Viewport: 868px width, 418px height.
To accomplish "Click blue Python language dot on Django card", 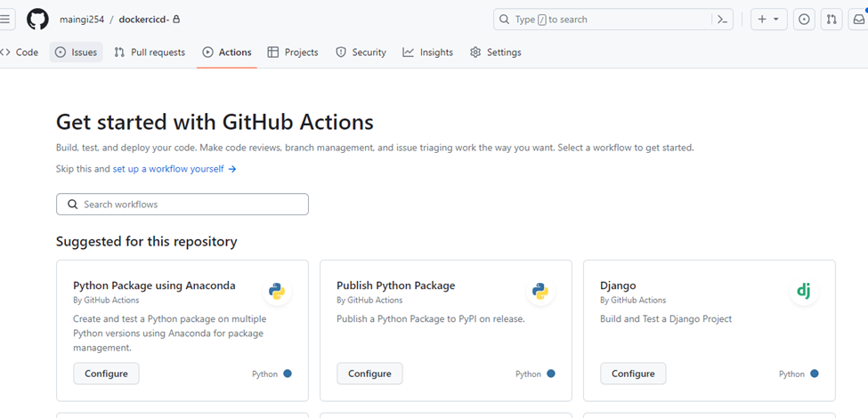I will click(x=815, y=374).
